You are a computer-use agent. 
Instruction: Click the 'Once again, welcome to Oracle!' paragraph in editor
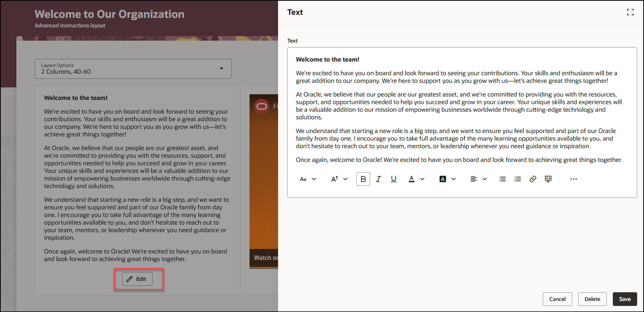point(459,160)
